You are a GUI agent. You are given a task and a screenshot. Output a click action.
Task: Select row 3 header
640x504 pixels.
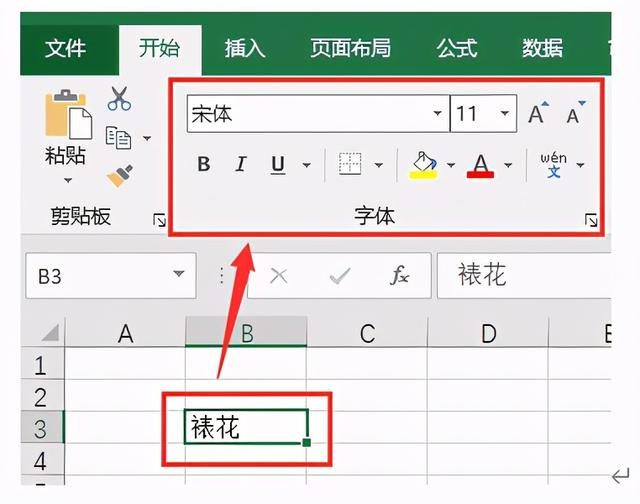[42, 428]
